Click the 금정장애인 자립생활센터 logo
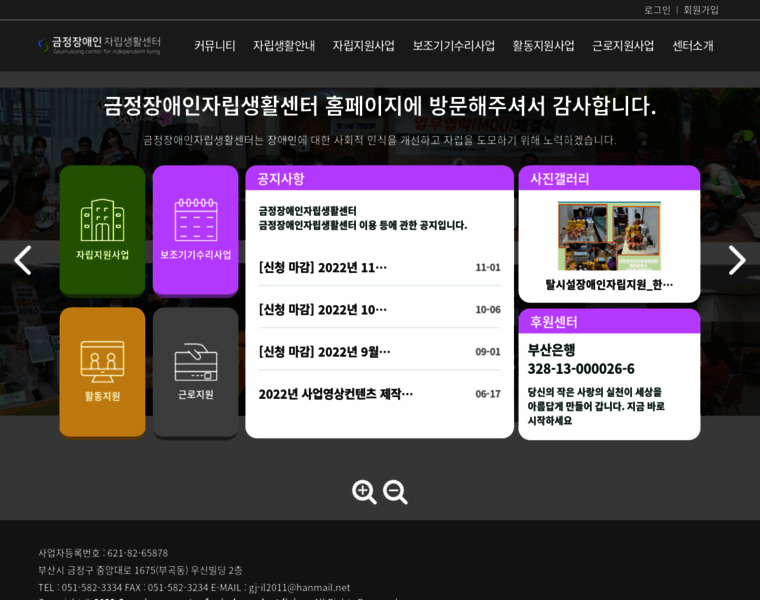Image resolution: width=760 pixels, height=600 pixels. (99, 45)
